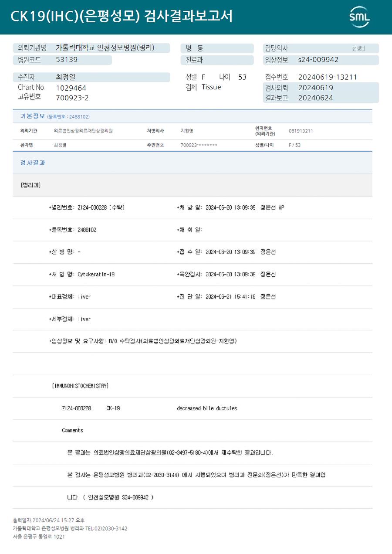Screen dimensions: 392x554
Task: Click 환자번호 value 061913211
Action: [x=301, y=131]
